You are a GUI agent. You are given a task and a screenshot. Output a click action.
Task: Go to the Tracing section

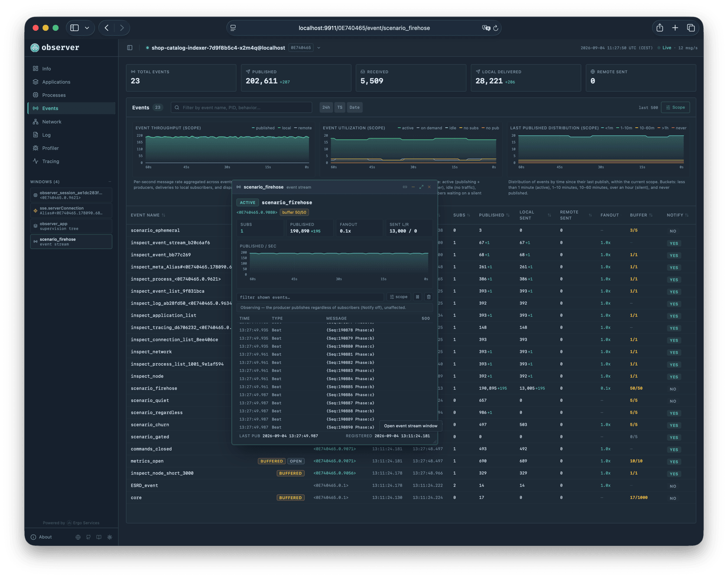pos(71,161)
